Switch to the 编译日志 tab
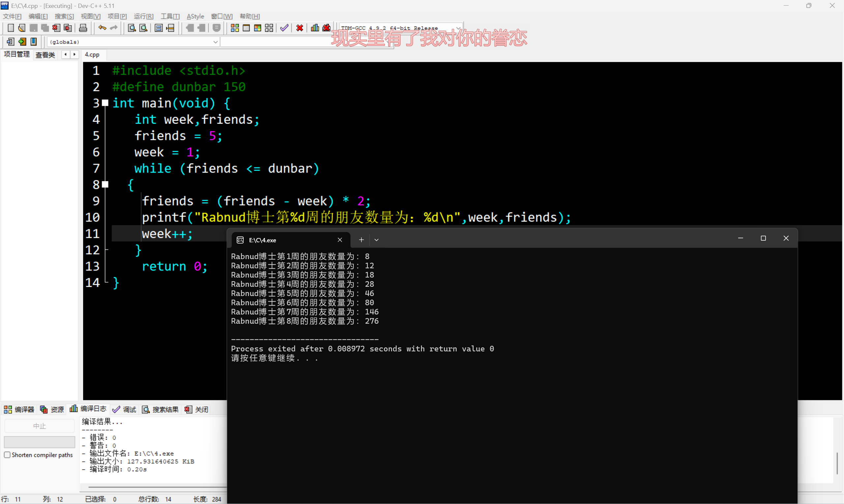Image resolution: width=844 pixels, height=504 pixels. [x=88, y=409]
